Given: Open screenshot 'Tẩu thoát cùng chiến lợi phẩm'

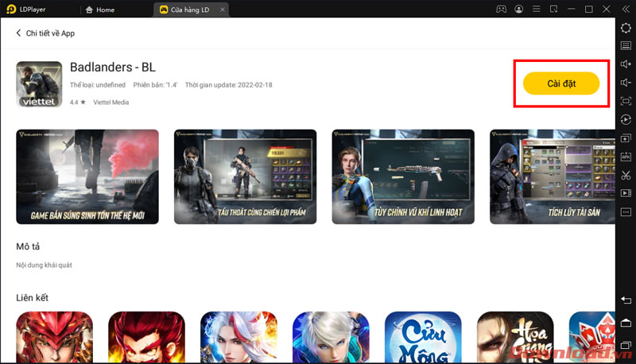Looking at the screenshot, I should click(246, 176).
